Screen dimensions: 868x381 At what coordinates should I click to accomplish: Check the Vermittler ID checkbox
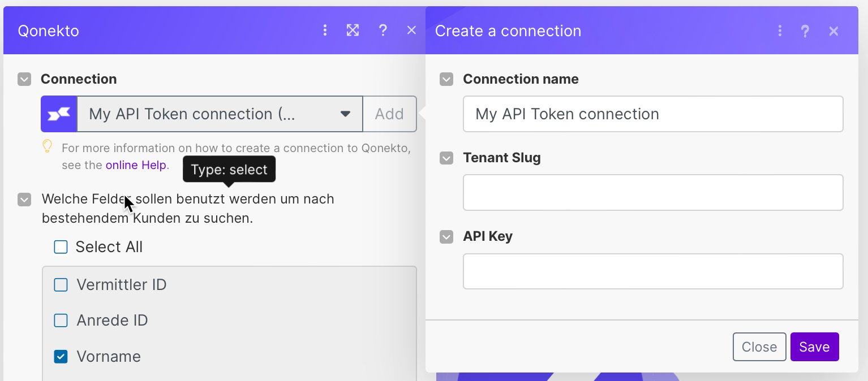(61, 285)
